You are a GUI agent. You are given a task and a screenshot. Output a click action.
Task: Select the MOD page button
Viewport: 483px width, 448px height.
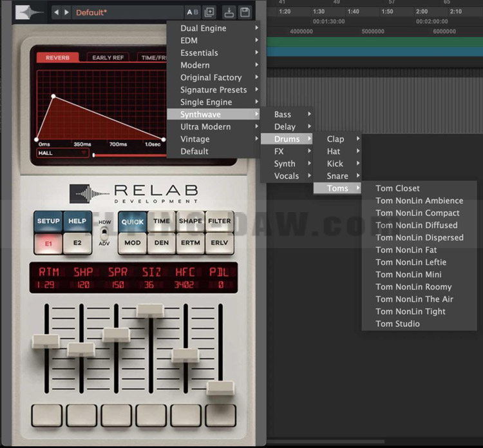click(x=133, y=243)
